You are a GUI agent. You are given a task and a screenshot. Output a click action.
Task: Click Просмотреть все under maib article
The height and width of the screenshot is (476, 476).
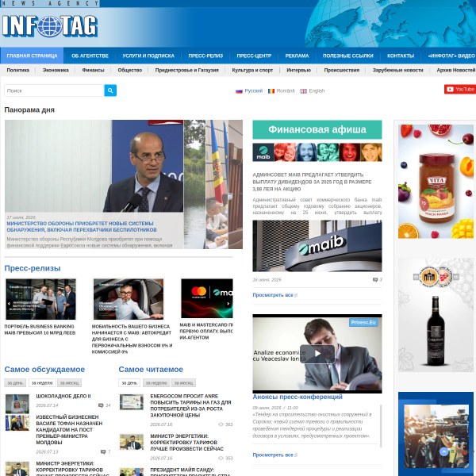pos(273,295)
